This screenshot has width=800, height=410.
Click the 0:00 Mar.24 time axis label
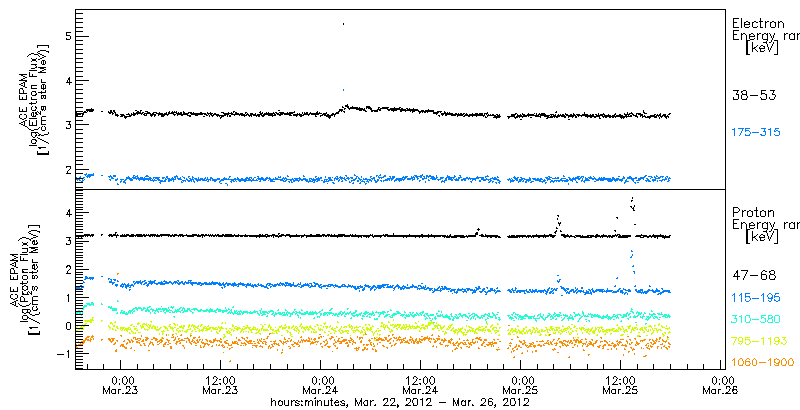click(x=321, y=386)
